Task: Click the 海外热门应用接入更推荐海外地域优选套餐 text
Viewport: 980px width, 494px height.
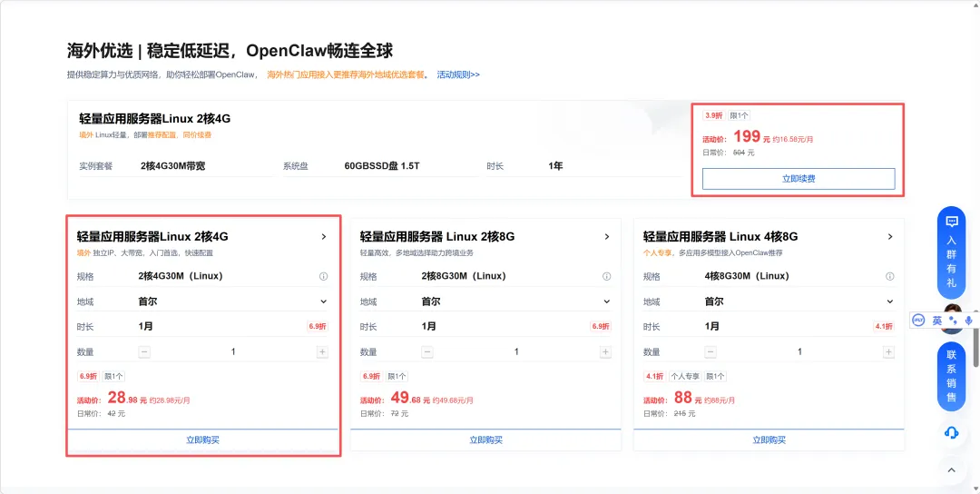Action: 346,74
